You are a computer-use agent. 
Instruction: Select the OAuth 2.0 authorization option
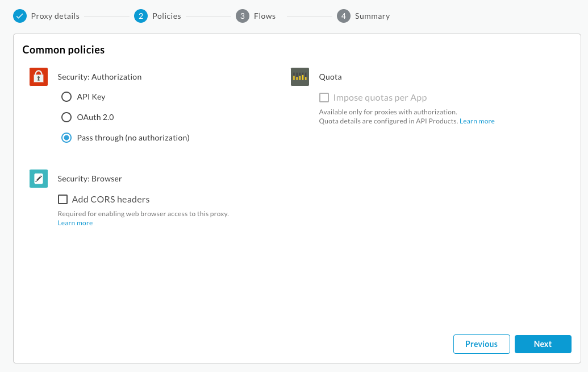(66, 117)
